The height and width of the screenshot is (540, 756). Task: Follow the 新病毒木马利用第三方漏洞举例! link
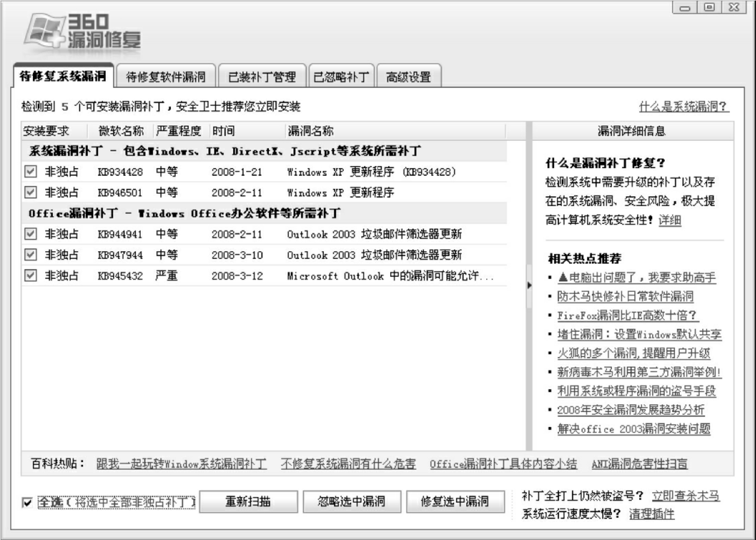tap(639, 372)
